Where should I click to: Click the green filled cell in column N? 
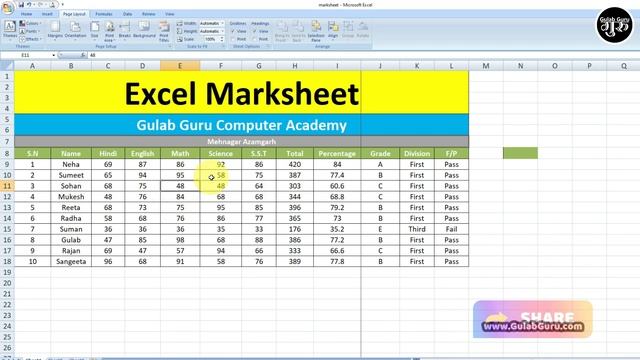pyautogui.click(x=520, y=153)
